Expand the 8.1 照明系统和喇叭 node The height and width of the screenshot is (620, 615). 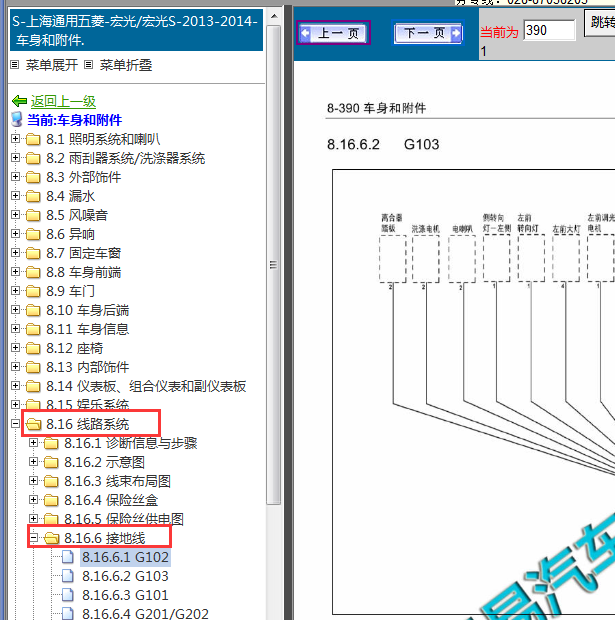click(x=15, y=139)
